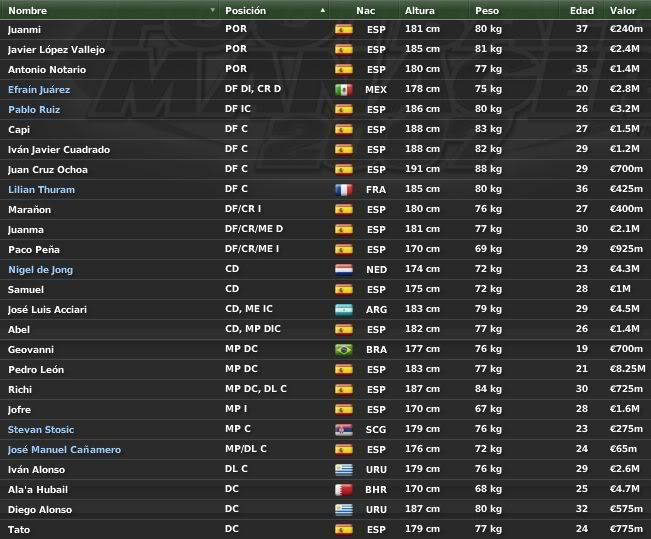Click Spain flag icon for Abel

click(x=344, y=329)
